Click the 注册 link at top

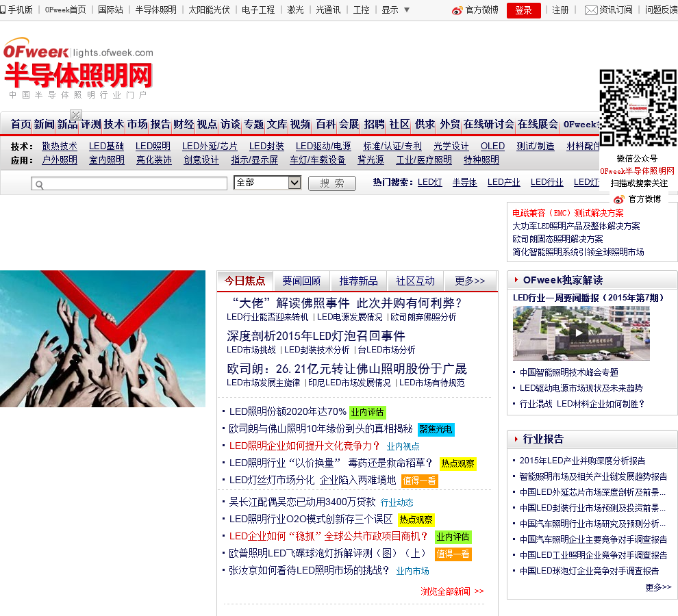[560, 10]
